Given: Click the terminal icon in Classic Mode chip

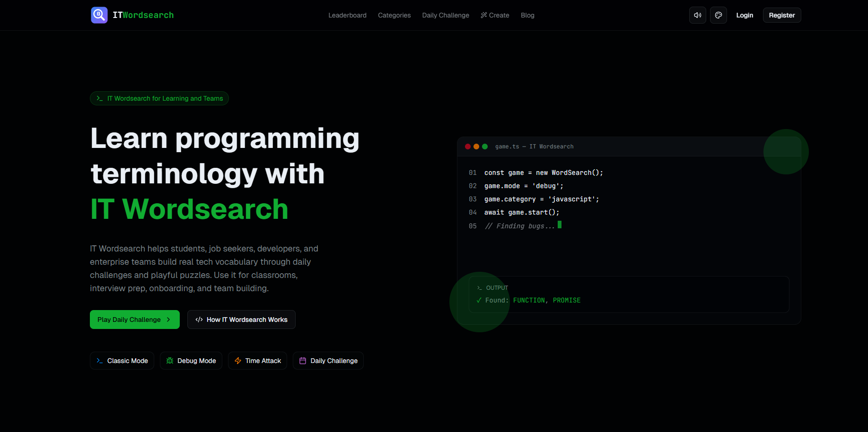Looking at the screenshot, I should 99,360.
